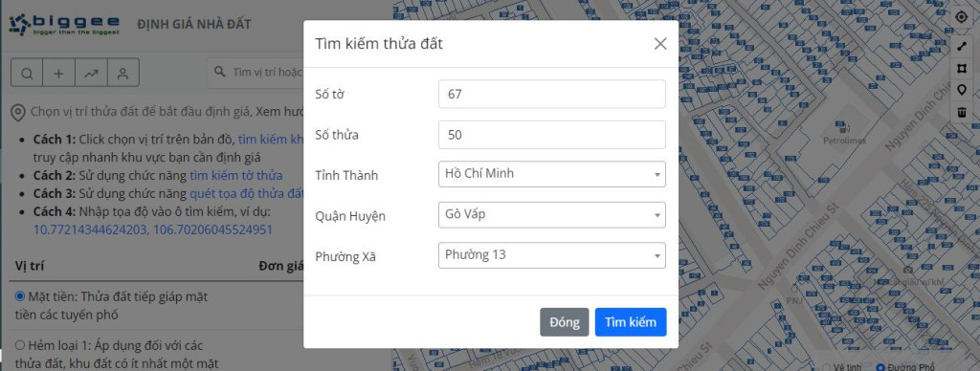Click the trash delete map tool
This screenshot has width=980, height=371.
click(962, 113)
